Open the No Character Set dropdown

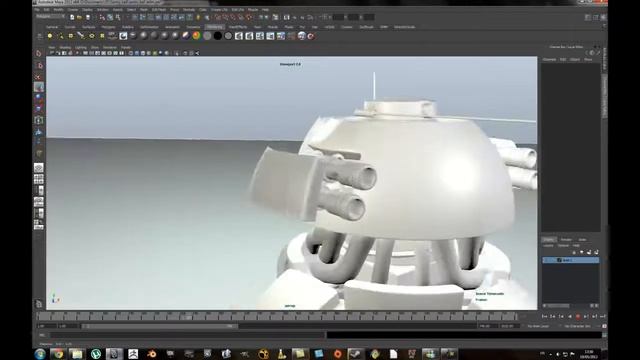coord(577,326)
